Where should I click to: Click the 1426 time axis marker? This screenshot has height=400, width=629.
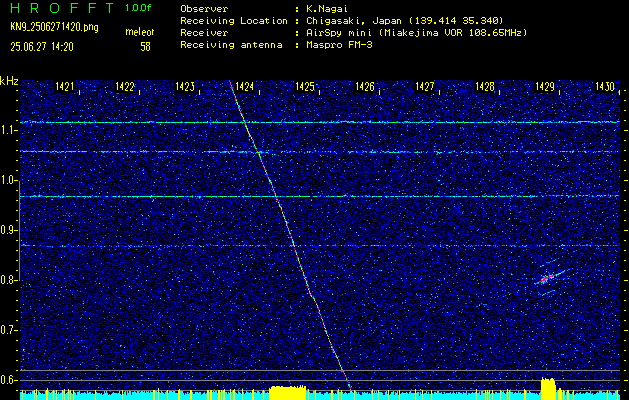point(365,86)
